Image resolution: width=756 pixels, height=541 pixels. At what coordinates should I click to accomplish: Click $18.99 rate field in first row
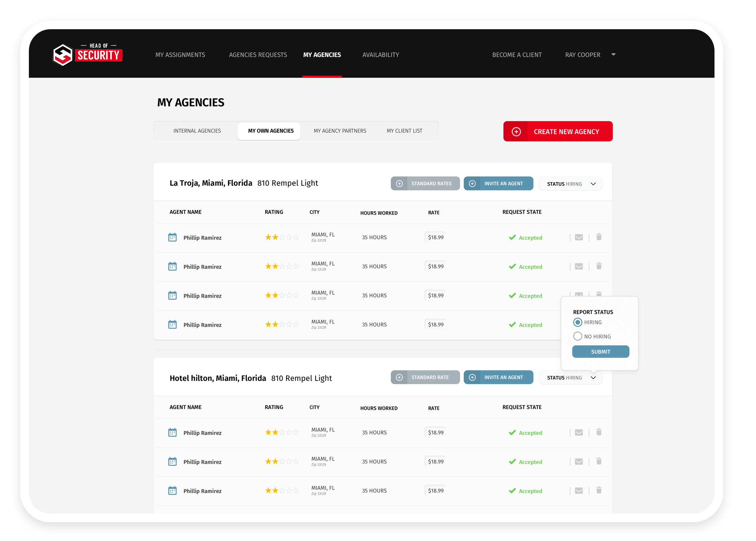(436, 237)
